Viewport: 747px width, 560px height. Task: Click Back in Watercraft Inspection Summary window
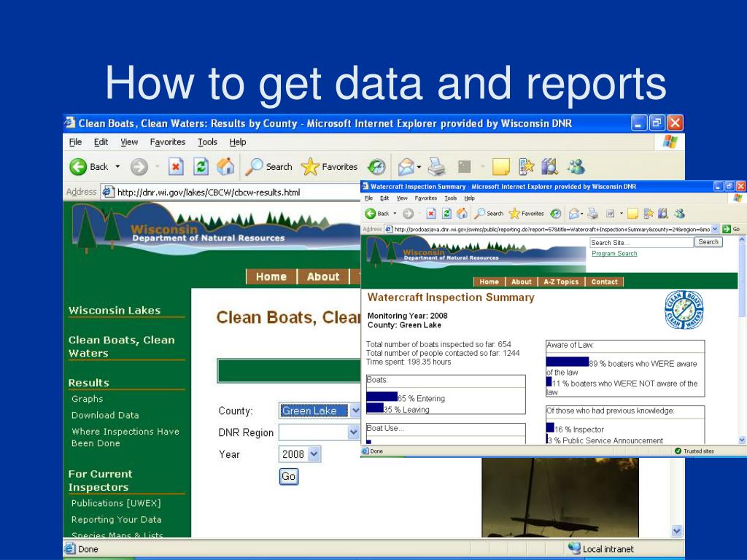pyautogui.click(x=377, y=214)
